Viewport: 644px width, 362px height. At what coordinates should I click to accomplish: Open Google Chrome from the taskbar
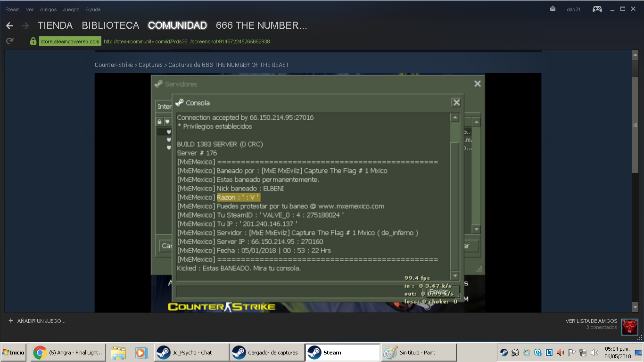click(68, 353)
